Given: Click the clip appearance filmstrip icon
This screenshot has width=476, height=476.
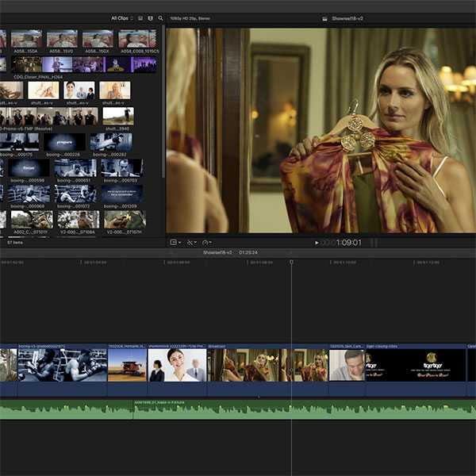Looking at the screenshot, I should point(140,18).
